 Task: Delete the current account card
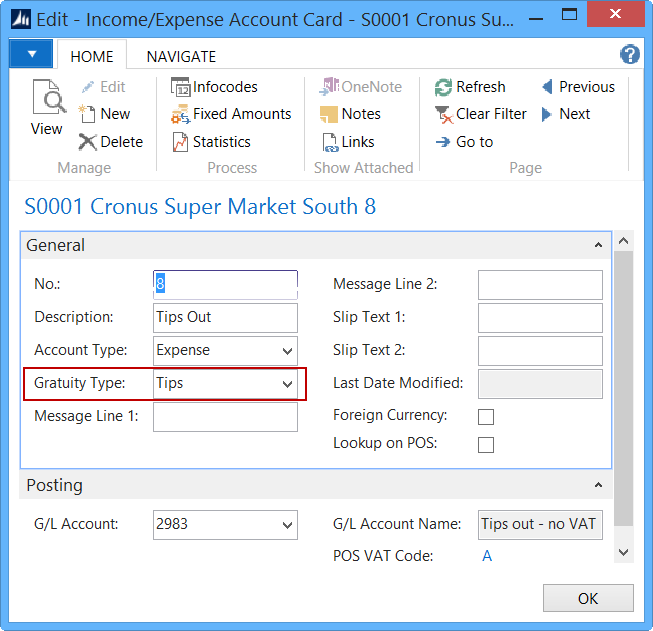point(87,142)
